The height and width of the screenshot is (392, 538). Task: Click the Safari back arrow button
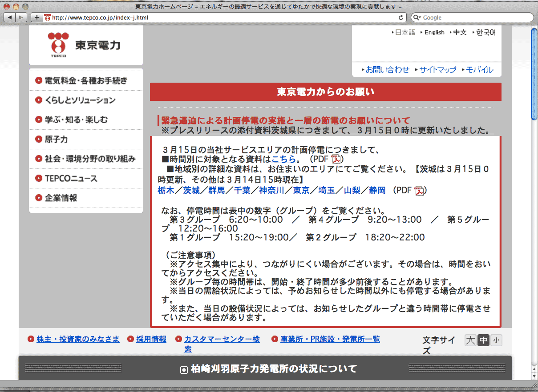(10, 17)
